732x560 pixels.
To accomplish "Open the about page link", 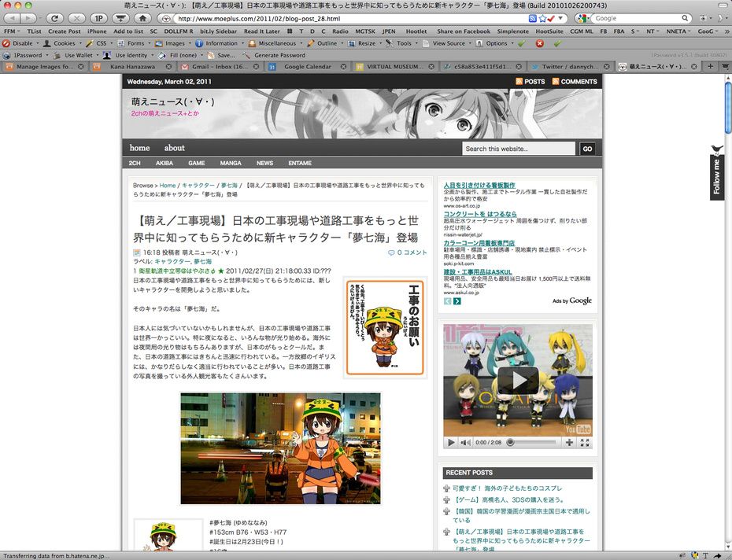I will coord(174,148).
